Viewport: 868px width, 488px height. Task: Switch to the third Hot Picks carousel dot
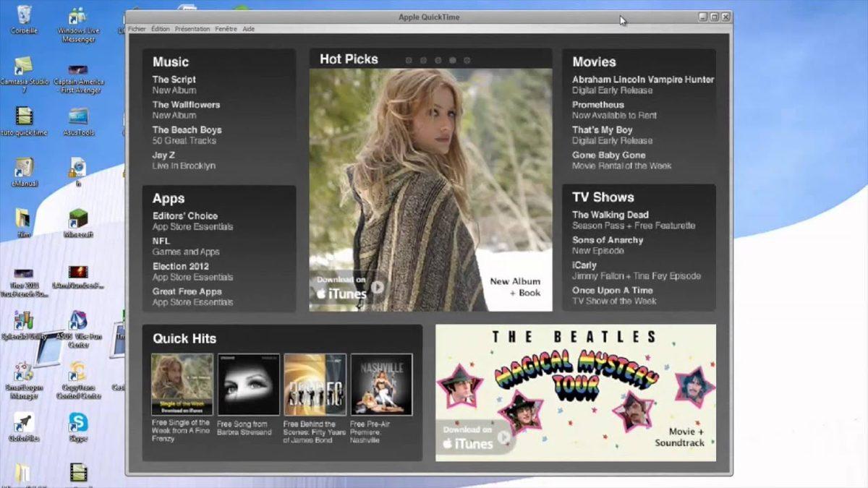point(438,61)
